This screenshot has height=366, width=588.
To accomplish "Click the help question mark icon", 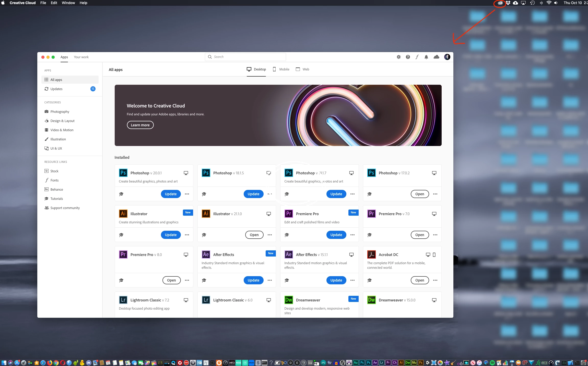I will (408, 57).
